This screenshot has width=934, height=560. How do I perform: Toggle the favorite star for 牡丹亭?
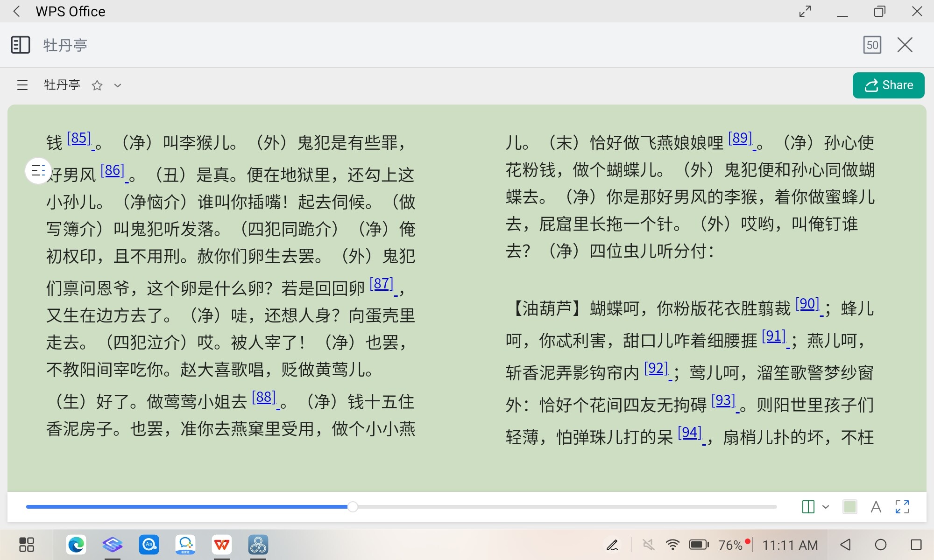point(97,85)
